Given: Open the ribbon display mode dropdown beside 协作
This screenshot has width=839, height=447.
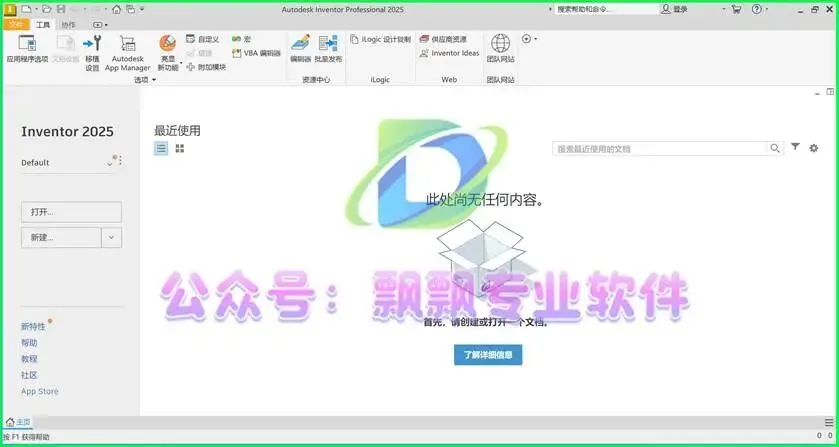Looking at the screenshot, I should pyautogui.click(x=100, y=25).
